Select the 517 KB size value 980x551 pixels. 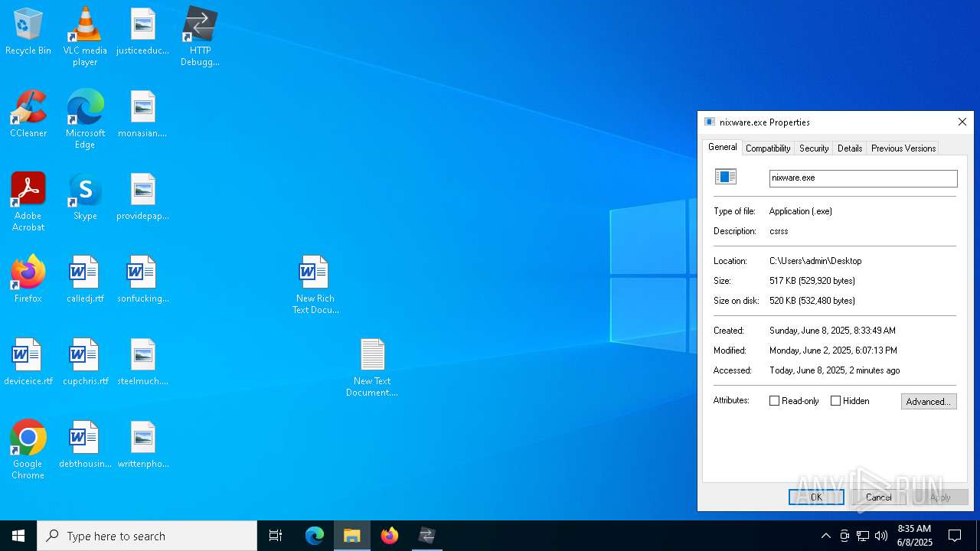pos(812,281)
